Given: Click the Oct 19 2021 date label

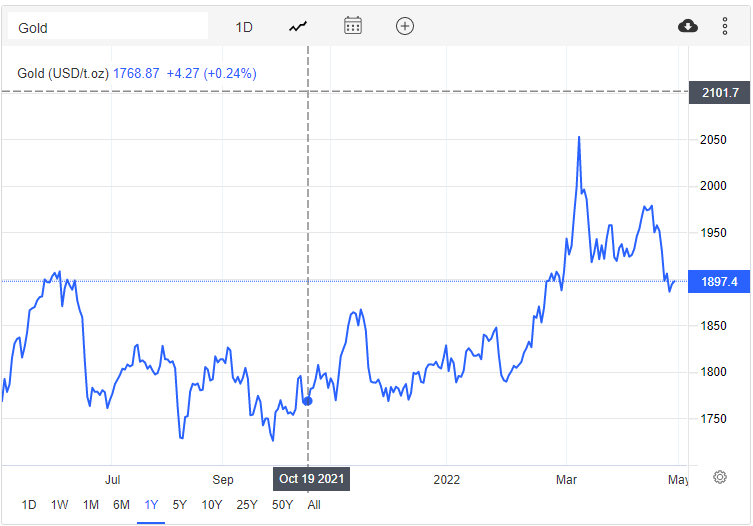Looking at the screenshot, I should 311,479.
